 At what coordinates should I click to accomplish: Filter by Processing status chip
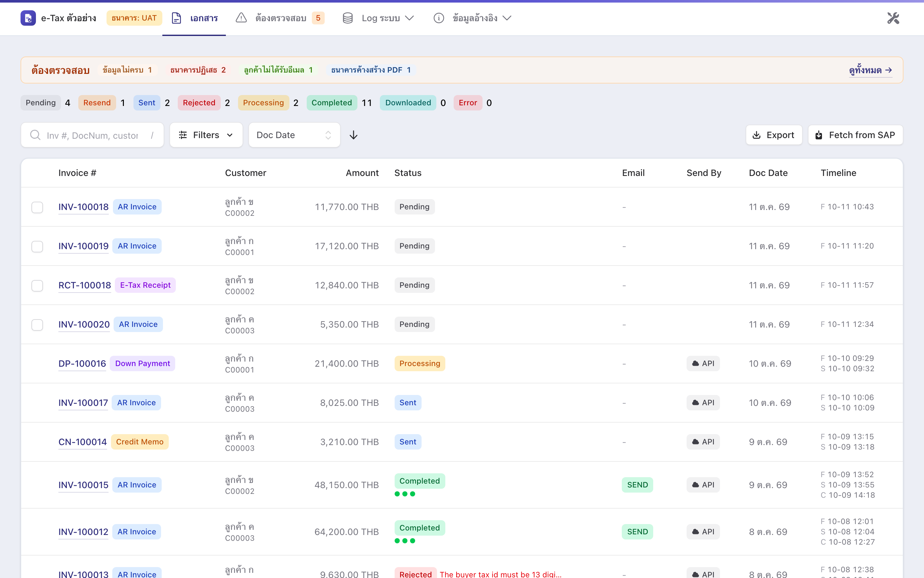pos(263,103)
